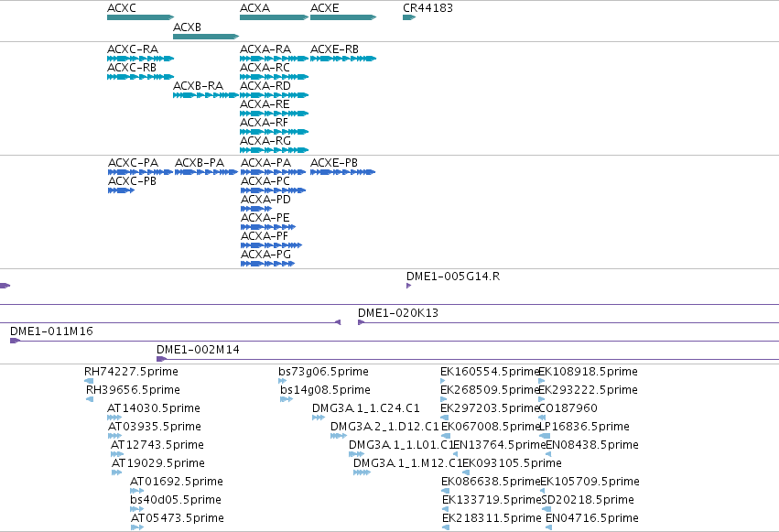The width and height of the screenshot is (779, 532).
Task: Pick the ACXA-RF transcript
Action: click(275, 132)
